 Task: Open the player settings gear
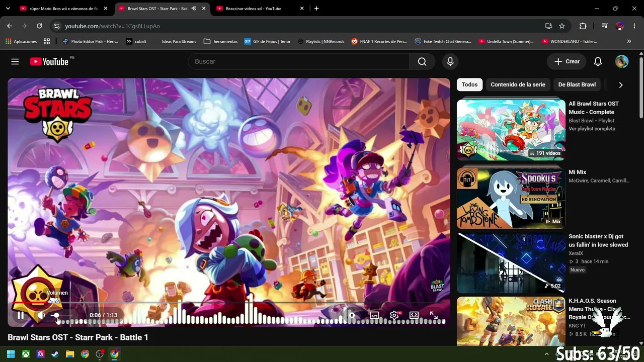(394, 315)
